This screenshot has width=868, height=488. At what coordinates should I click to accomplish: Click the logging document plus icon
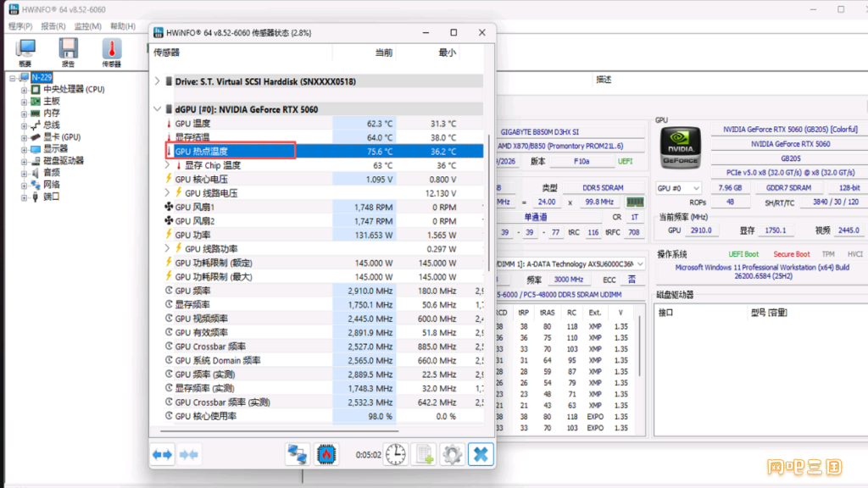pos(425,455)
